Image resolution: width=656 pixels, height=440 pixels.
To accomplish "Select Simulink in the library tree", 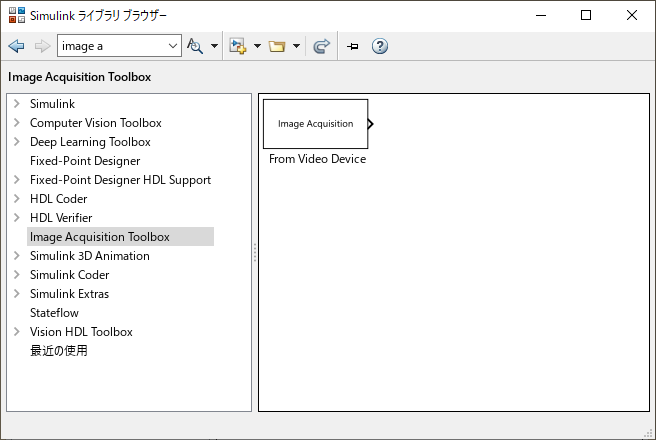I will 52,104.
